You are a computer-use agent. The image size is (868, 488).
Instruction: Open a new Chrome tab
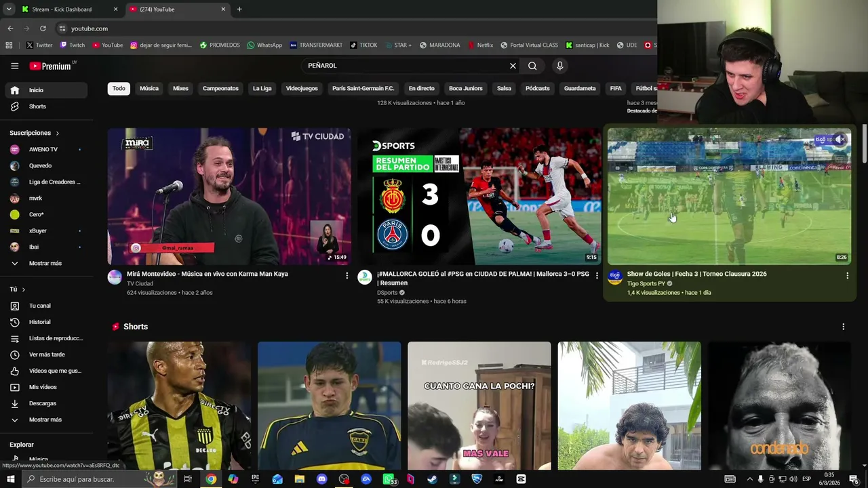coord(239,9)
